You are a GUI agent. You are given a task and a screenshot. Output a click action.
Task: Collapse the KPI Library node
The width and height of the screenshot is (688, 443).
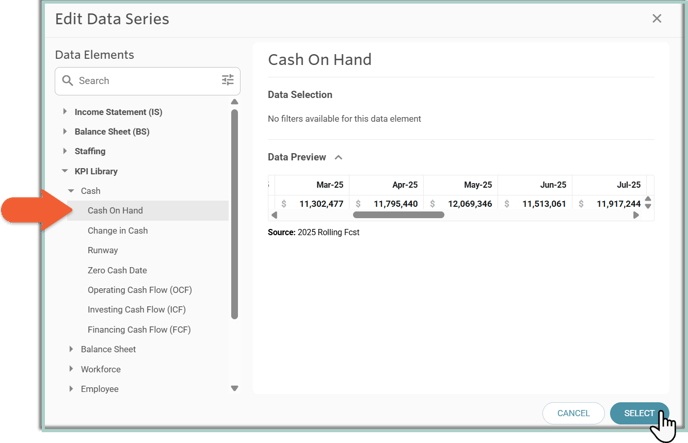click(65, 171)
